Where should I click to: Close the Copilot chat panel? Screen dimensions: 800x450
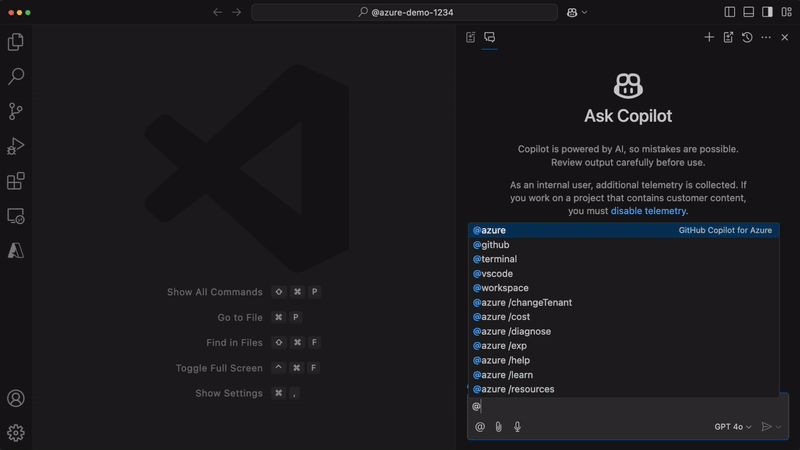click(785, 37)
